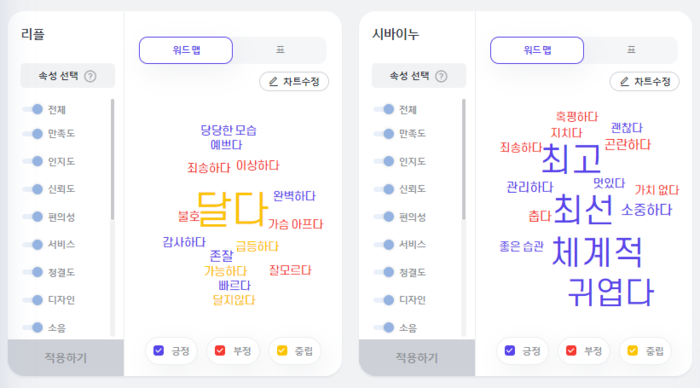Click the word 달다 in 리플 word cloud
700x388 pixels.
(232, 209)
